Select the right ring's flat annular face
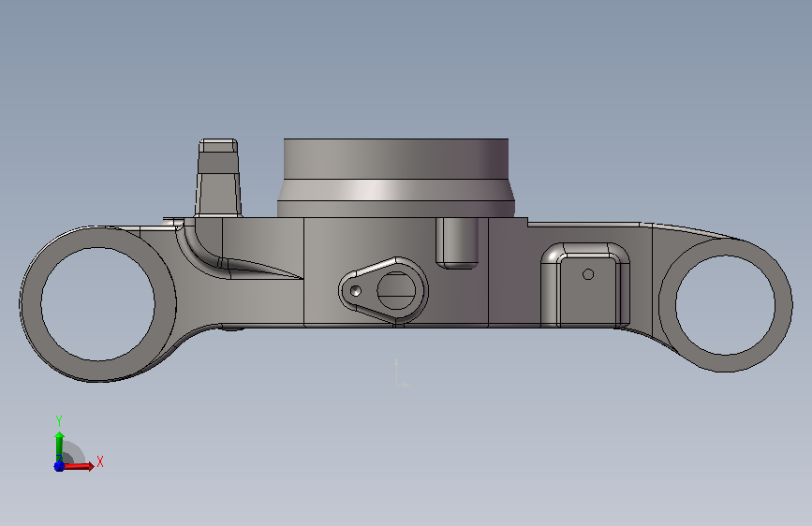Screen dimensions: 812x526 [784, 305]
